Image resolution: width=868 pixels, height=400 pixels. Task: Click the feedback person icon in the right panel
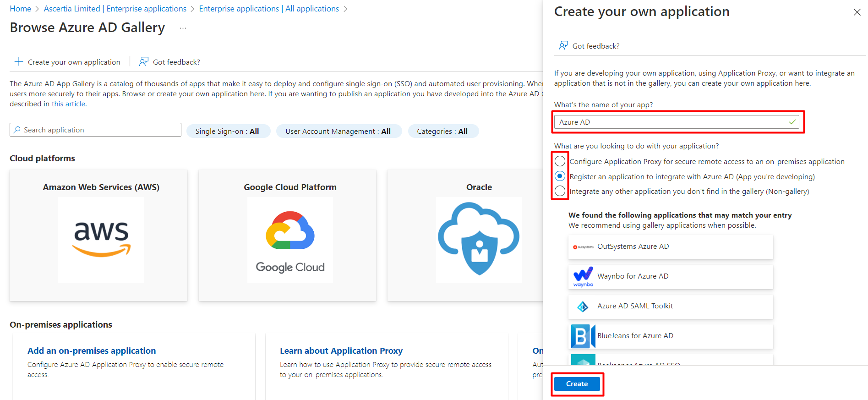(563, 45)
